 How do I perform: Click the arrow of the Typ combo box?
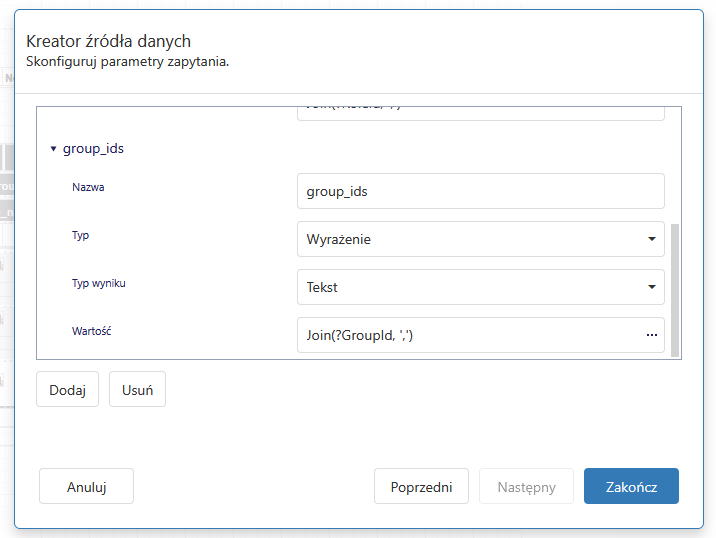click(651, 239)
